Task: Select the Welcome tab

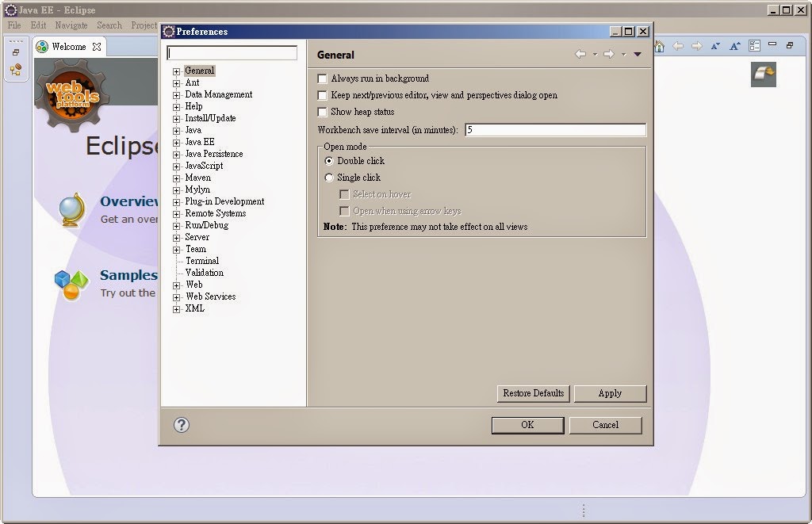Action: (68, 47)
